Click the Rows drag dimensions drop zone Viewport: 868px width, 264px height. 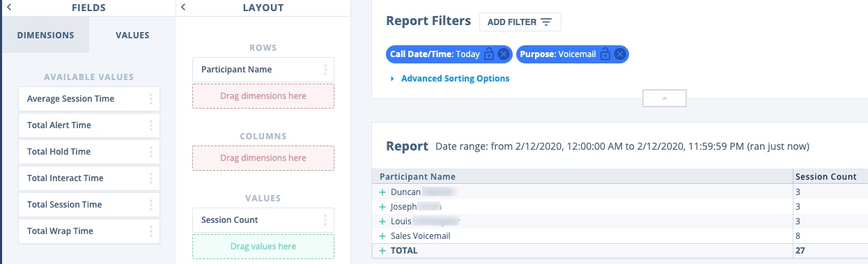click(263, 96)
